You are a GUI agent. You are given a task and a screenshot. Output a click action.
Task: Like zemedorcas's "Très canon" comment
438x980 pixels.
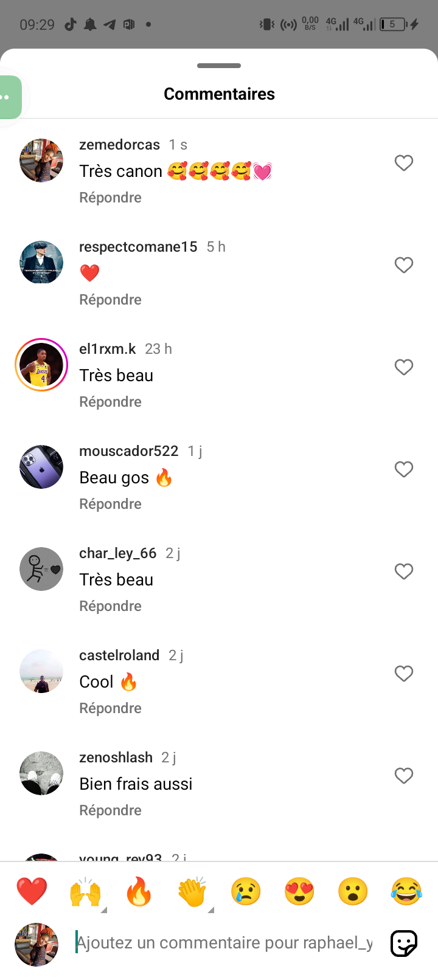(x=404, y=163)
